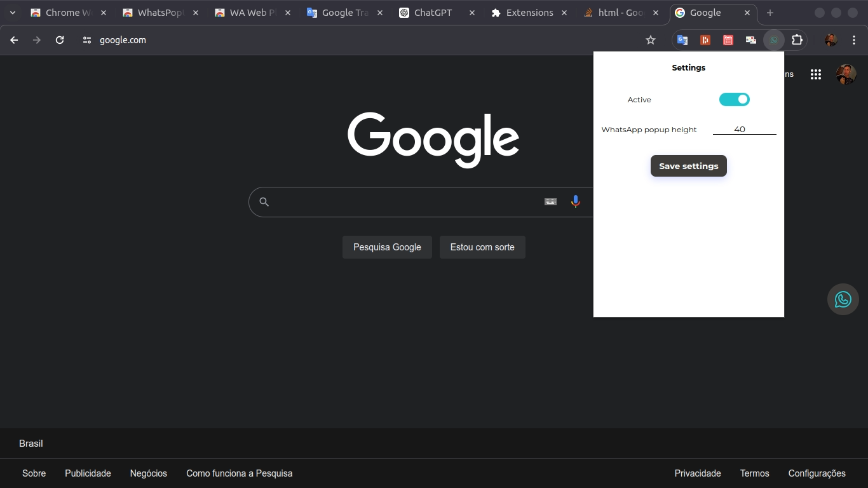This screenshot has width=868, height=488.
Task: Go forward in browser history
Action: point(37,40)
